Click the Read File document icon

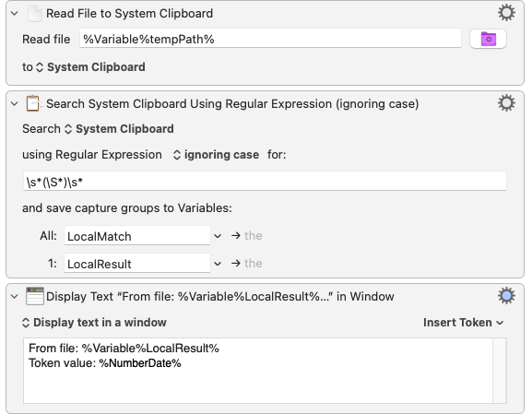35,14
